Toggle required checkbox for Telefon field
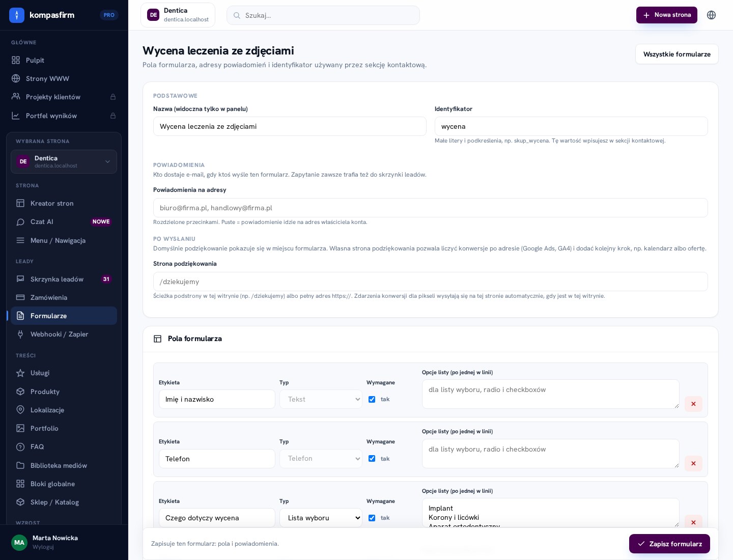733x560 pixels. tap(372, 459)
